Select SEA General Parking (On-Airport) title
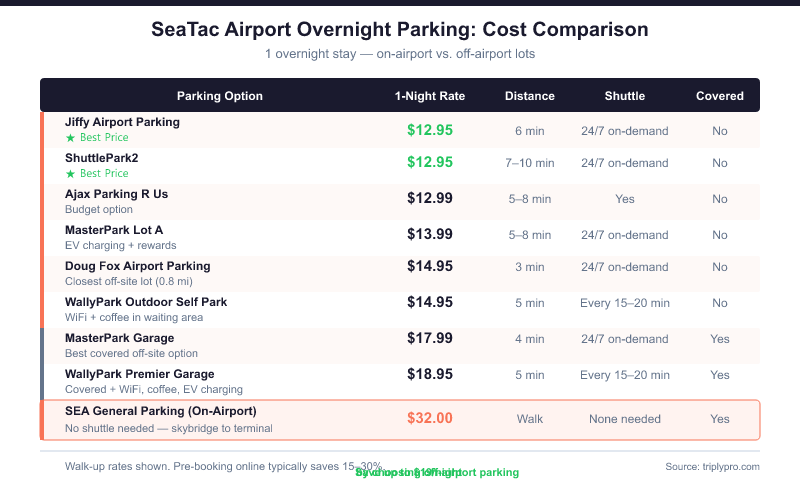Viewport: 800px width, 500px height. click(160, 411)
